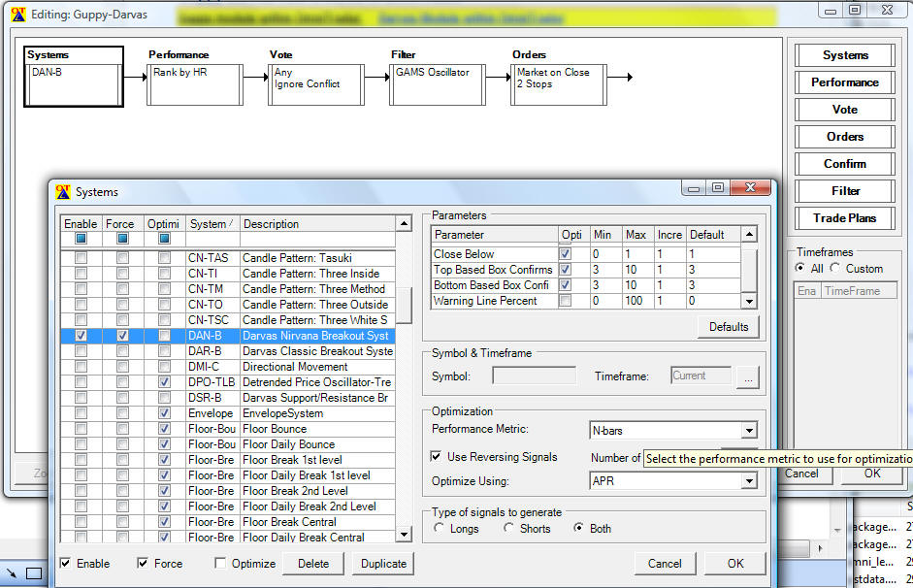This screenshot has height=588, width=913.
Task: Click parameters table scroll-down arrow
Action: pos(749,301)
